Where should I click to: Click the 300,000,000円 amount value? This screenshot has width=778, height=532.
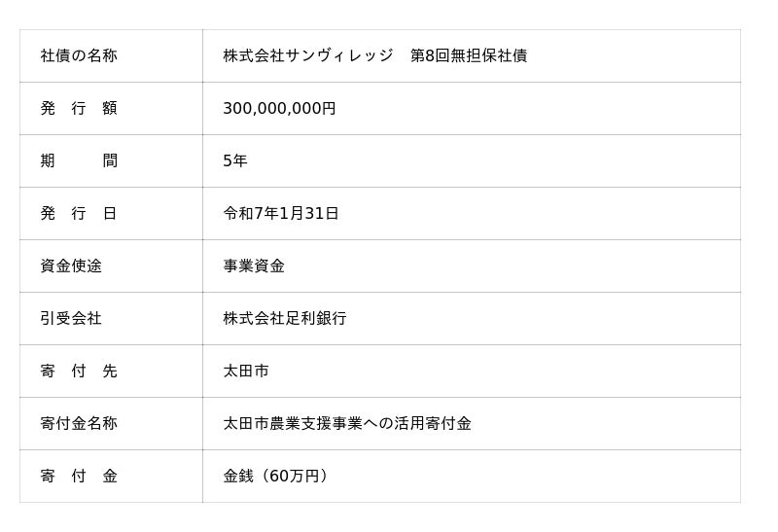(x=279, y=109)
